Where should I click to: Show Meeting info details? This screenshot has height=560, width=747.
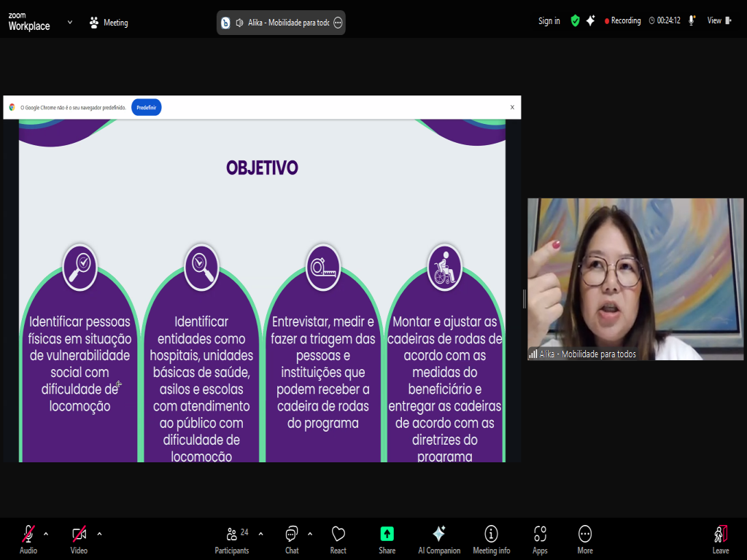[491, 539]
